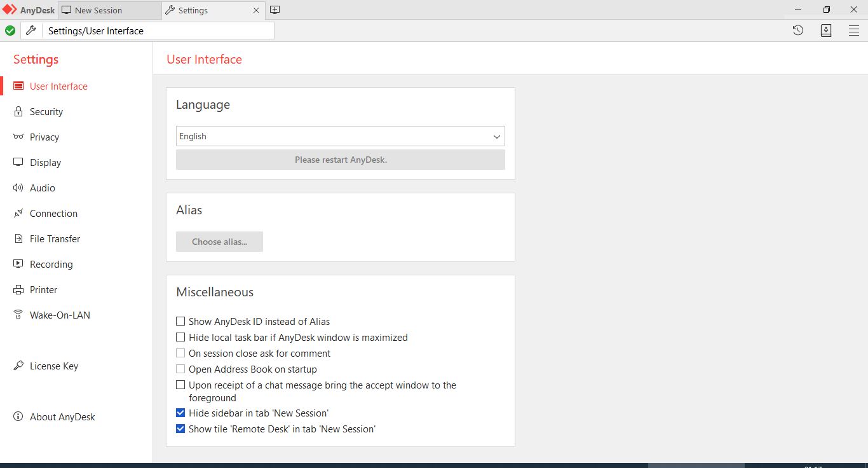The width and height of the screenshot is (868, 468).
Task: Go to Privacy settings
Action: click(44, 137)
